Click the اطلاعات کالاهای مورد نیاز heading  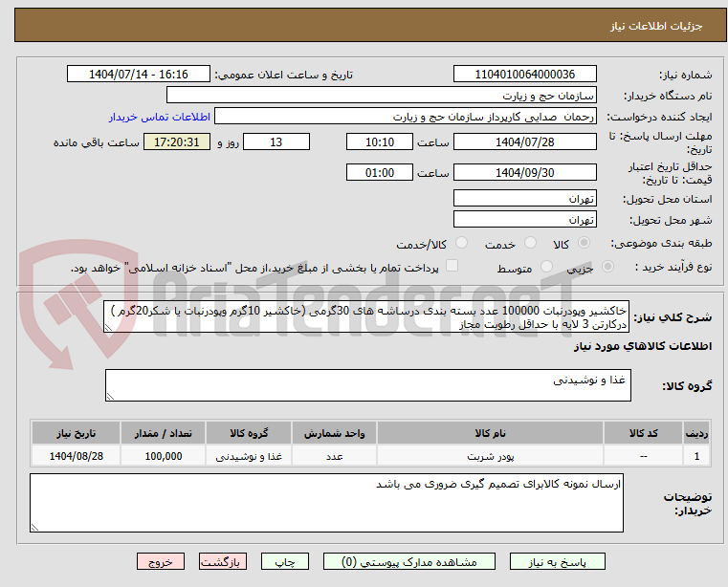(643, 346)
